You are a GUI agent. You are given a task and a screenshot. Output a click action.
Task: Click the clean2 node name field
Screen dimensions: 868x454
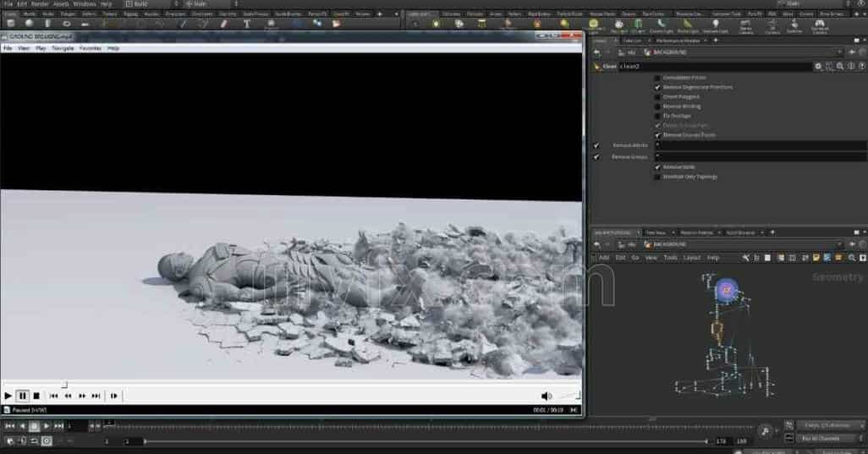(x=714, y=66)
